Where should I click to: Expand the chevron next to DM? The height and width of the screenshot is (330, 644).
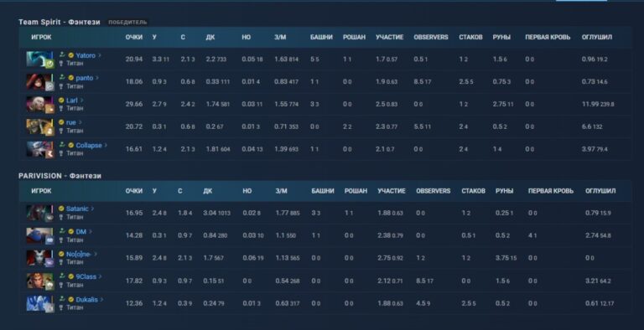pyautogui.click(x=91, y=232)
